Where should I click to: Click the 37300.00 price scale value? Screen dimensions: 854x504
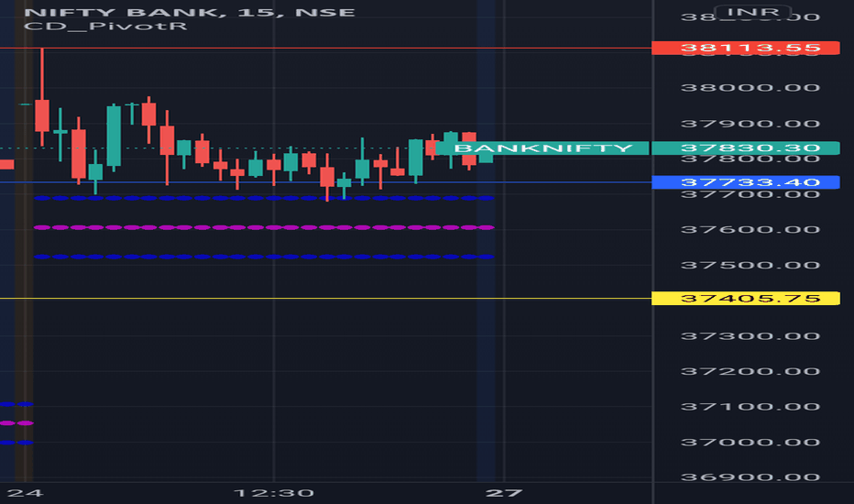click(x=750, y=336)
